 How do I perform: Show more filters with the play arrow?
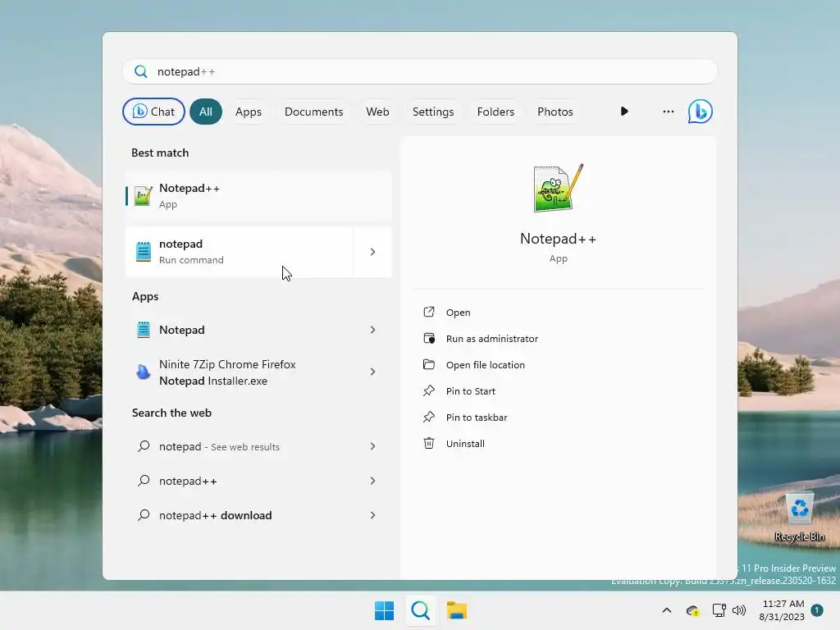click(624, 112)
